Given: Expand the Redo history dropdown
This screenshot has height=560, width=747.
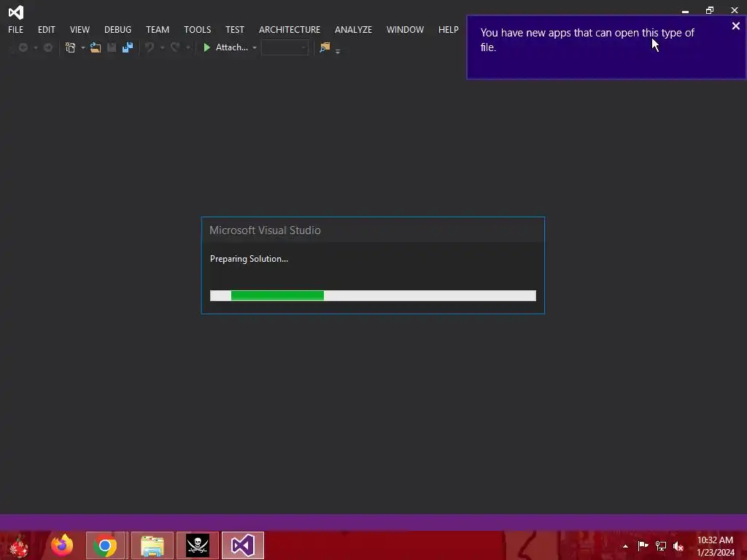Looking at the screenshot, I should [x=188, y=47].
